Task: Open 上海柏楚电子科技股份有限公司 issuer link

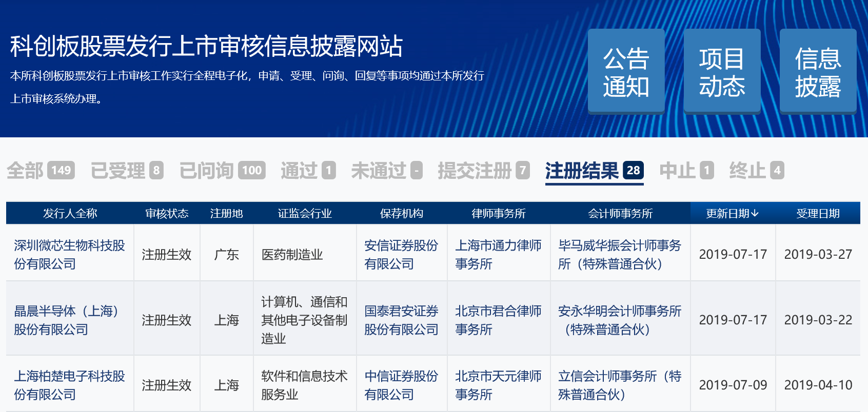Action: [69, 385]
